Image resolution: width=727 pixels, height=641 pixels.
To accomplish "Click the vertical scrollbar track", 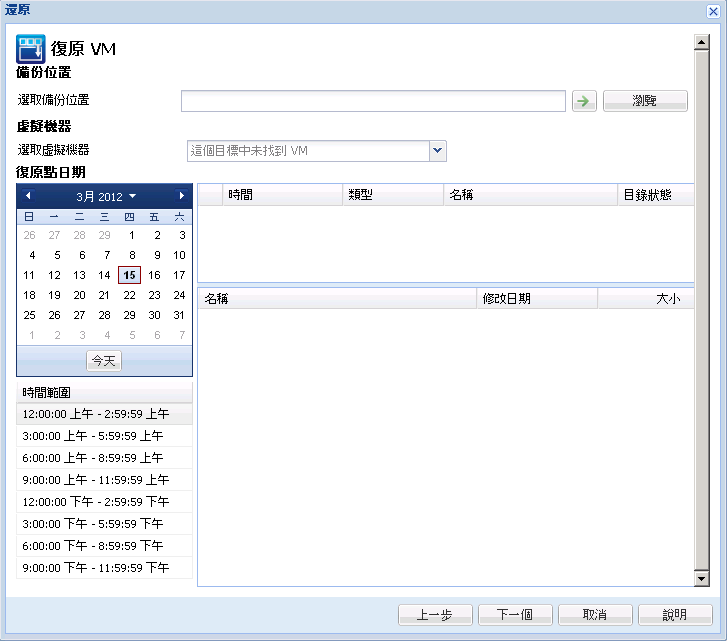I will (x=701, y=311).
